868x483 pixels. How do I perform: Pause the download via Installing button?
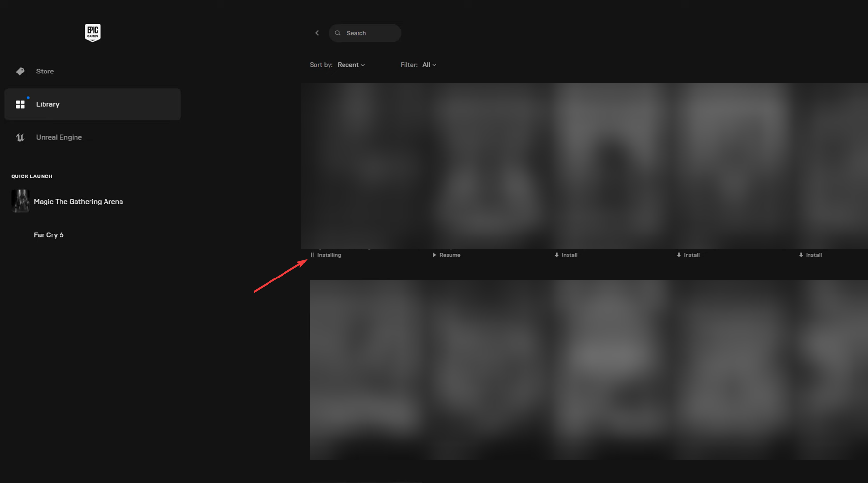tap(326, 255)
